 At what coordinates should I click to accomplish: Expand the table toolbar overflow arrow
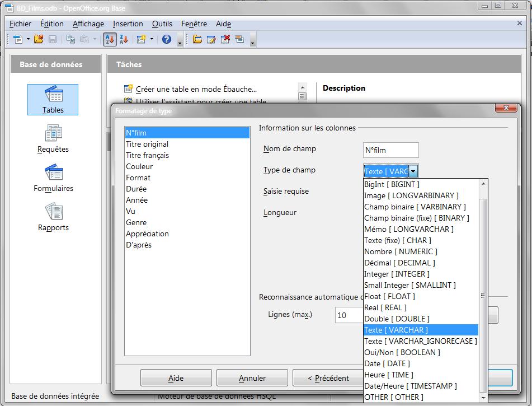pyautogui.click(x=252, y=41)
